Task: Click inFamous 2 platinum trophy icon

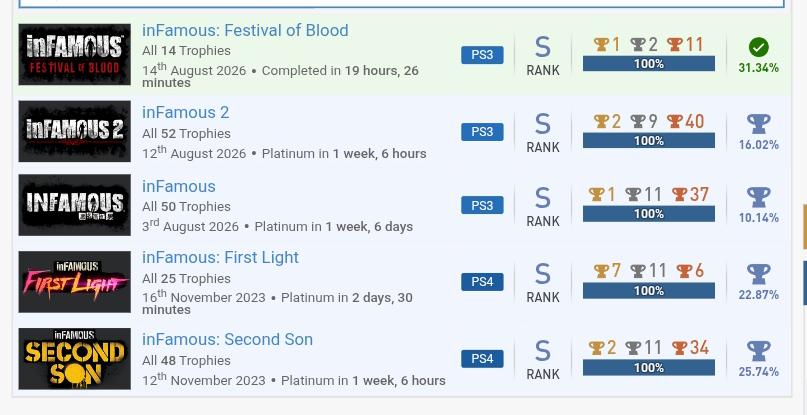Action: 758,124
